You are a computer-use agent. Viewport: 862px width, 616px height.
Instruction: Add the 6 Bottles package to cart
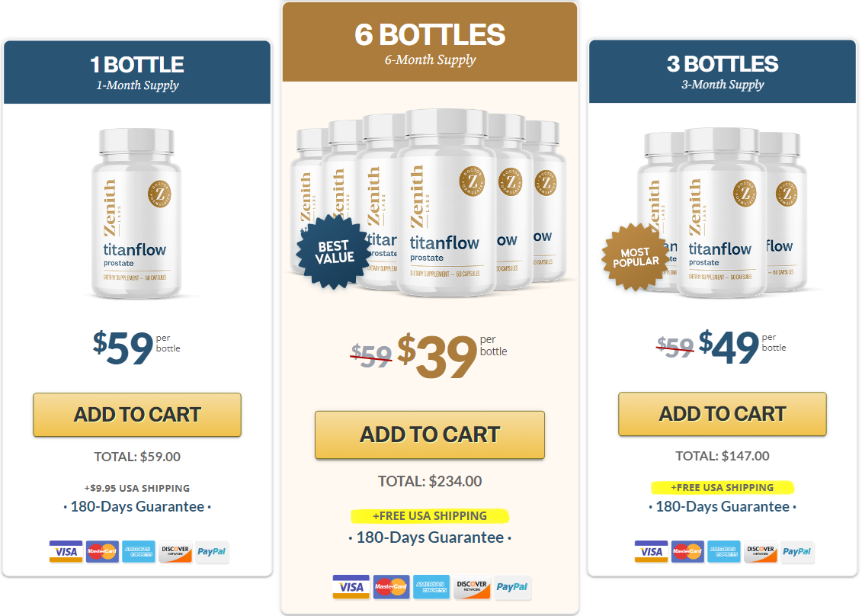click(430, 435)
